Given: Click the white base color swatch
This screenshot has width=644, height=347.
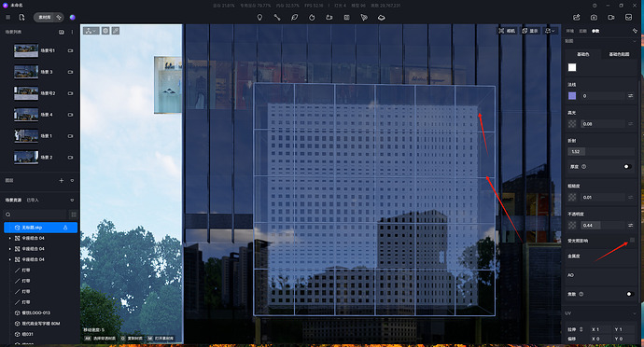Looking at the screenshot, I should coord(572,67).
